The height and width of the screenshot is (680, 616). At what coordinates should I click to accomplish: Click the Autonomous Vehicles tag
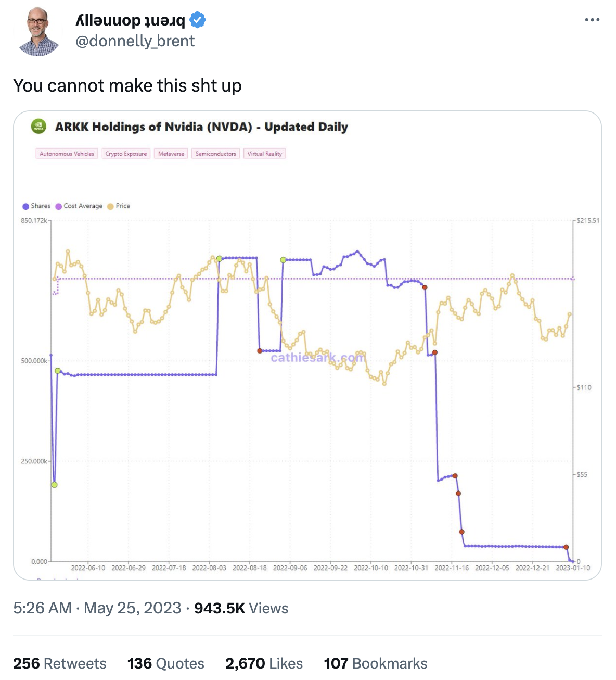tap(67, 154)
